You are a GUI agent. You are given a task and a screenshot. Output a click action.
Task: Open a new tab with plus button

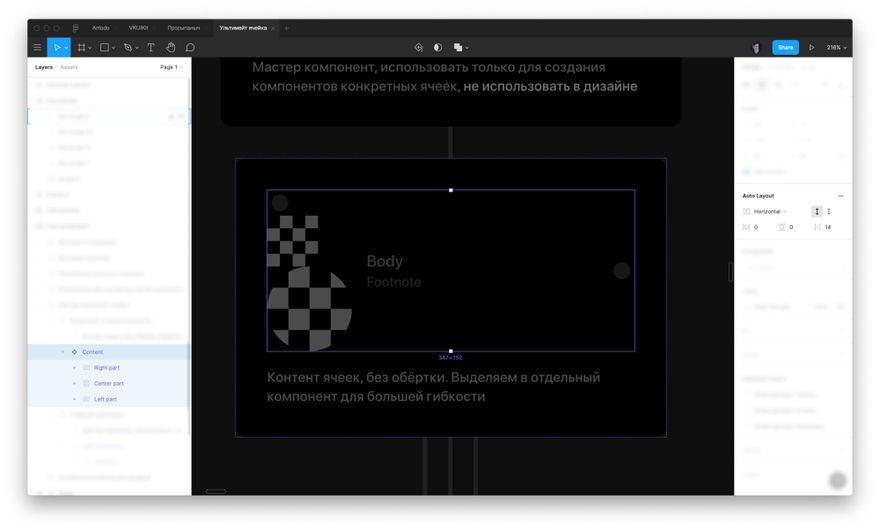click(x=287, y=28)
